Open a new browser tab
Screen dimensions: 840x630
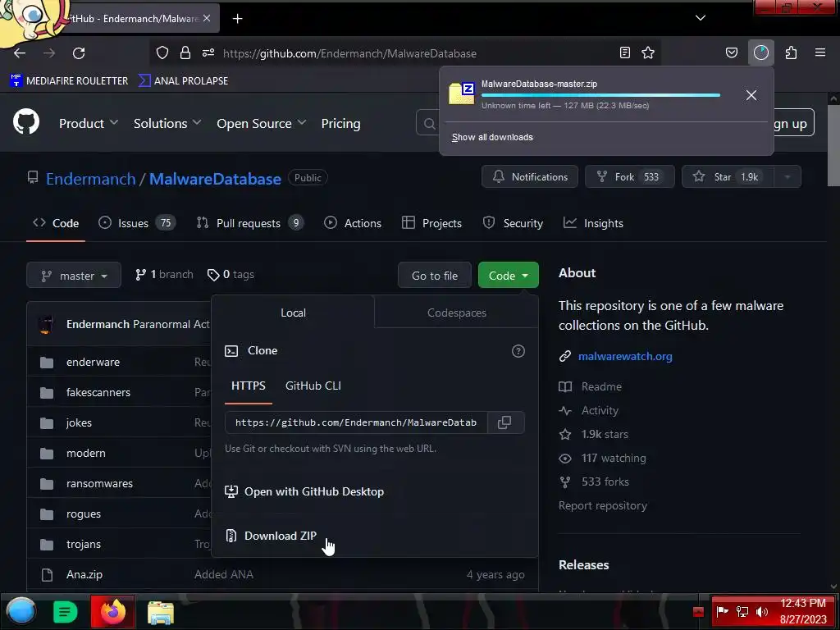click(x=237, y=19)
